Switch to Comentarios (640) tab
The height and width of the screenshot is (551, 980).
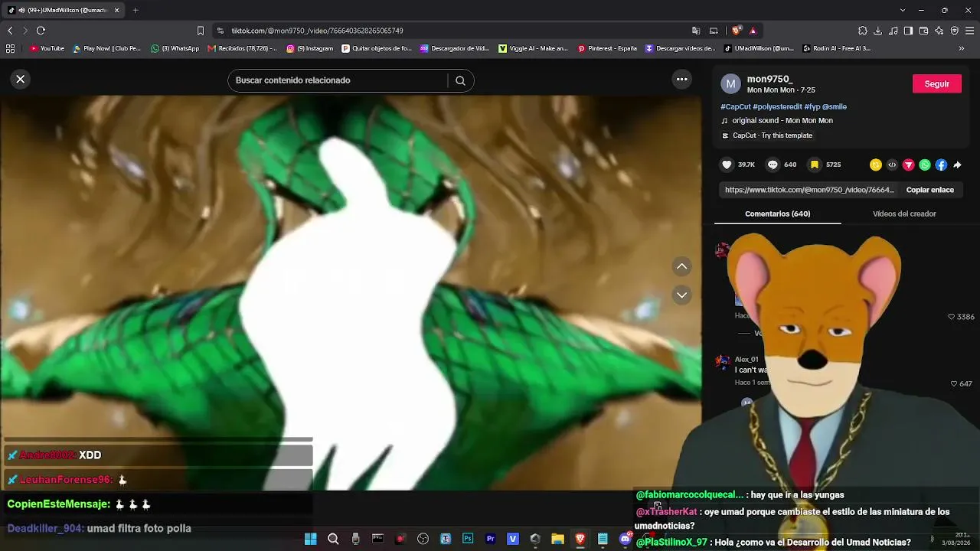[777, 214]
